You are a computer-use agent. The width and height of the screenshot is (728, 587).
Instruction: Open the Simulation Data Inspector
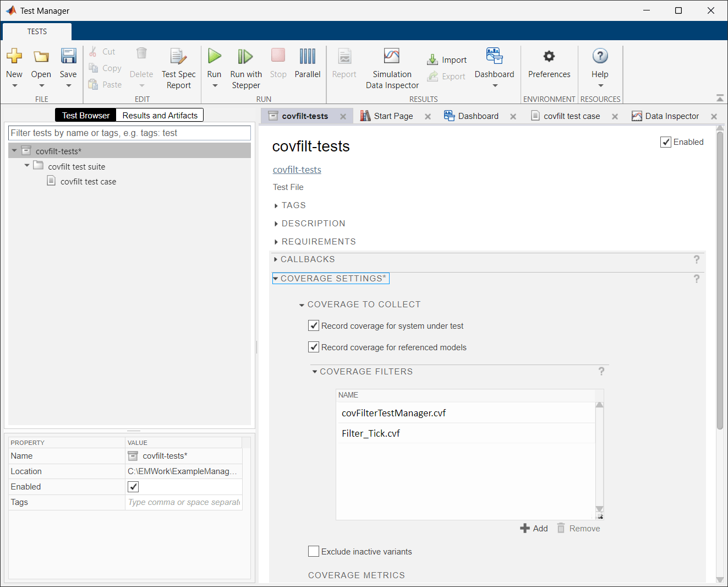click(x=392, y=67)
